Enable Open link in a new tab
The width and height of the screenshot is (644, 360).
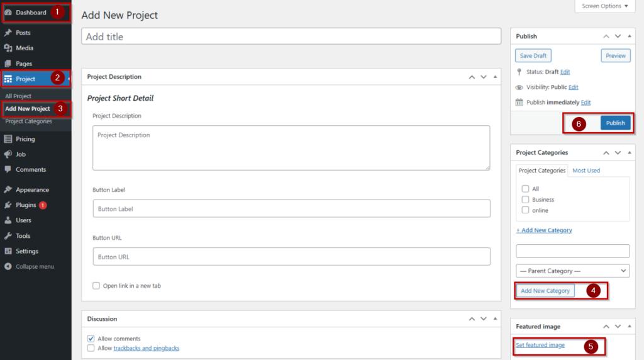(x=96, y=286)
